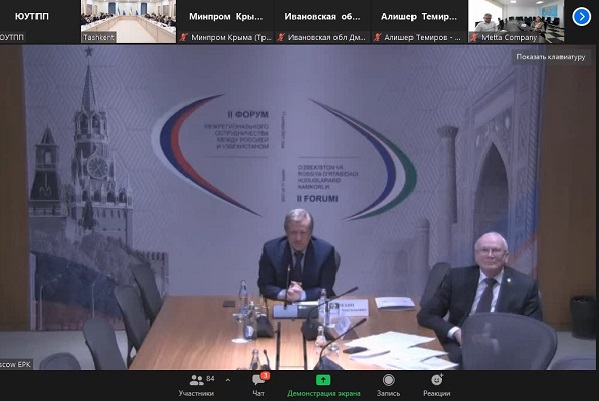
Task: Click muted mic icon on Ивановская обл
Action: coord(281,37)
